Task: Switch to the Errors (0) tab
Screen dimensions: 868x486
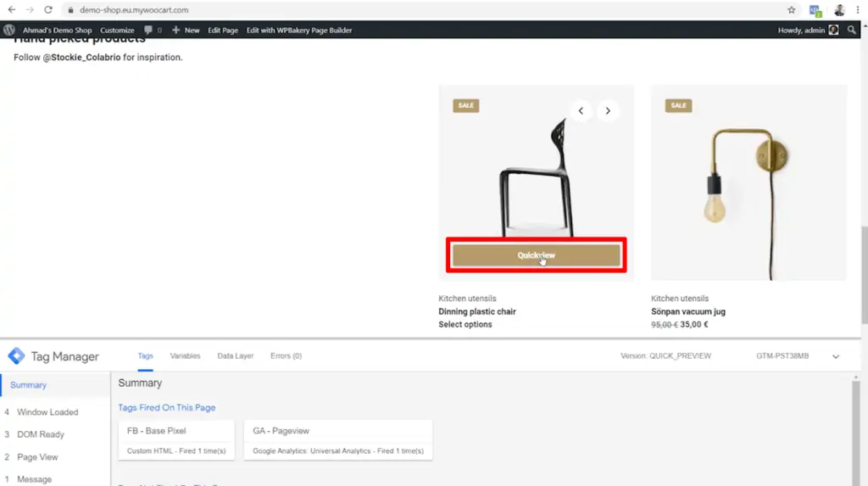Action: [286, 355]
